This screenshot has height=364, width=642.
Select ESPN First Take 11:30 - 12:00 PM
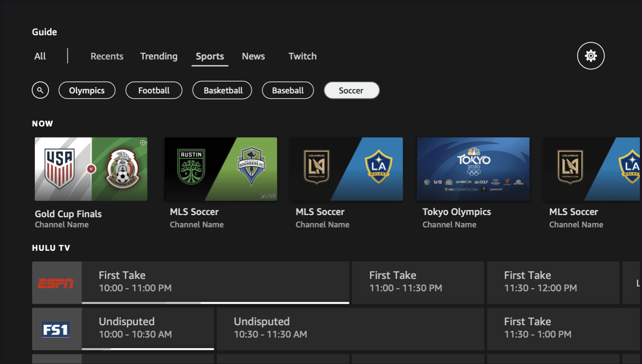[553, 283]
